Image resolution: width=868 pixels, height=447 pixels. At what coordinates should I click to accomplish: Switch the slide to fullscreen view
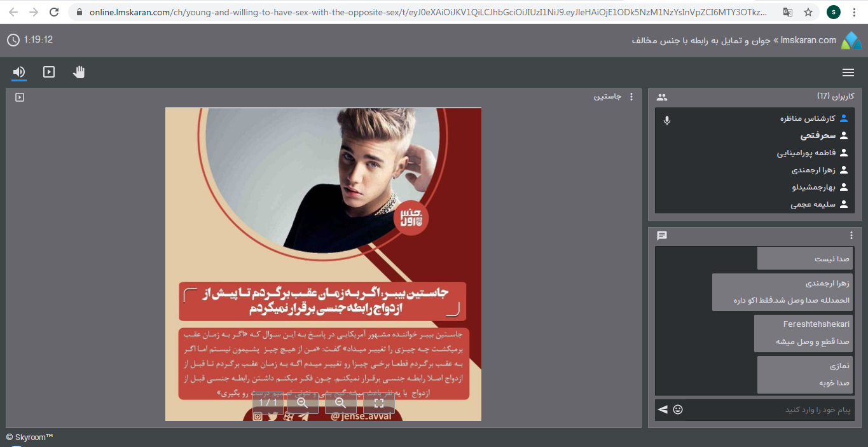pyautogui.click(x=379, y=402)
